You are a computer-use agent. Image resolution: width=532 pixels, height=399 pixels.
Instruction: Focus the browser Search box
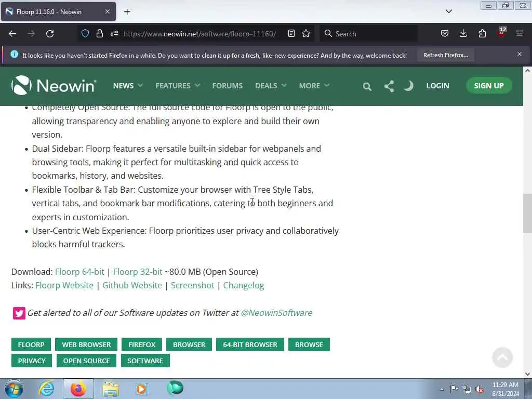tap(369, 34)
